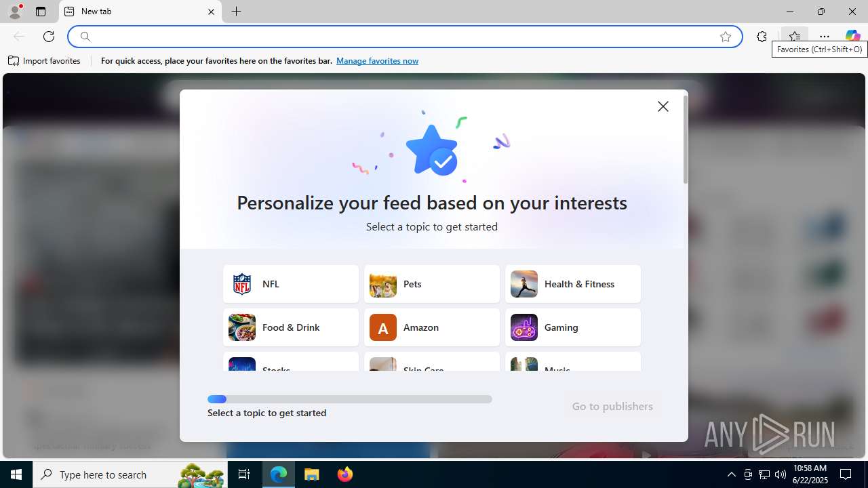Screen dimensions: 868x488
Task: Close the personalize feed dialog
Action: [x=663, y=106]
